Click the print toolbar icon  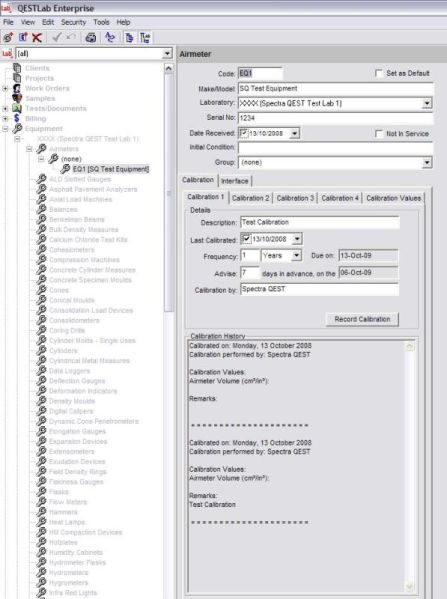(x=91, y=37)
